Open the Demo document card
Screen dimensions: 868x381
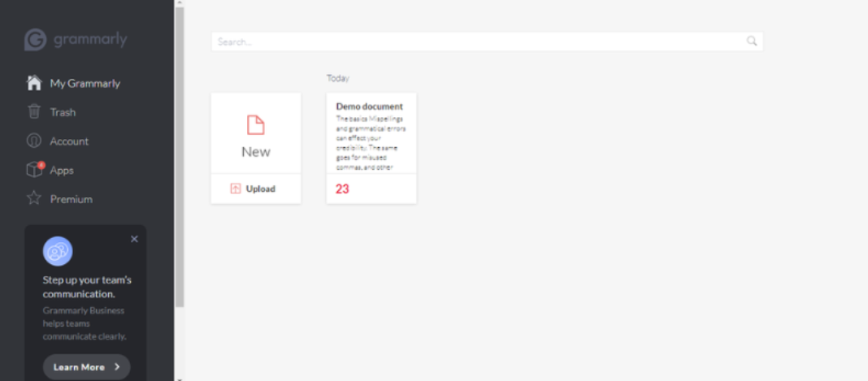point(371,148)
